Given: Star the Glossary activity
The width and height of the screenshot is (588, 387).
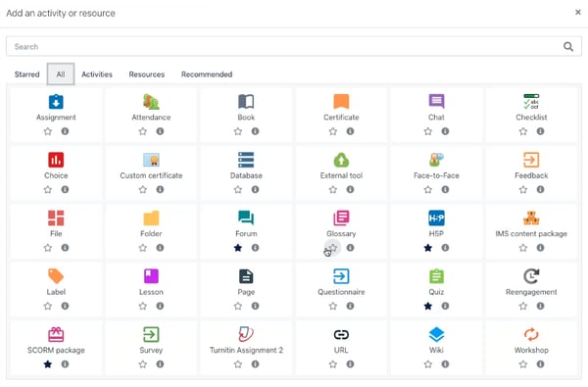Looking at the screenshot, I should pyautogui.click(x=332, y=248).
